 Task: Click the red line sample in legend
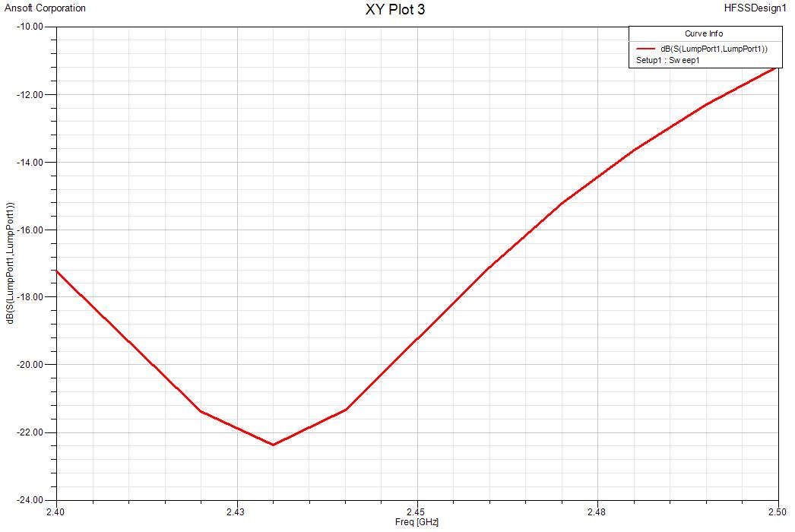[x=645, y=49]
